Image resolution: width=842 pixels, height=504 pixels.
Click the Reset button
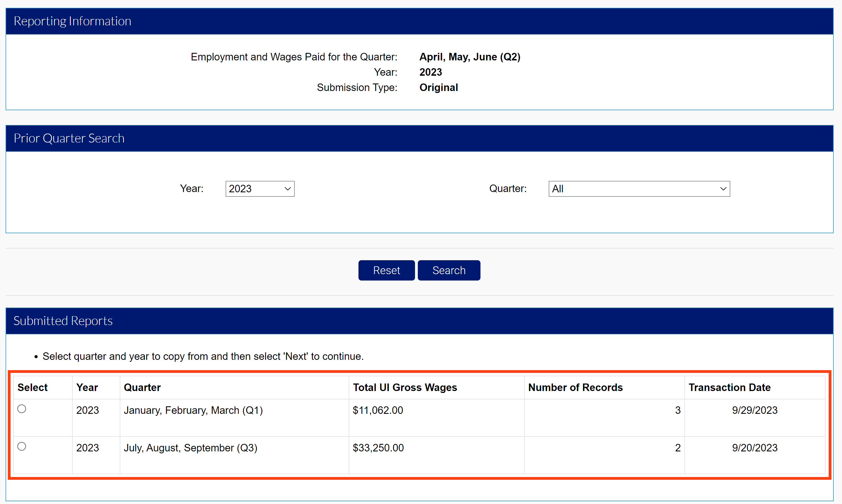[x=386, y=270]
